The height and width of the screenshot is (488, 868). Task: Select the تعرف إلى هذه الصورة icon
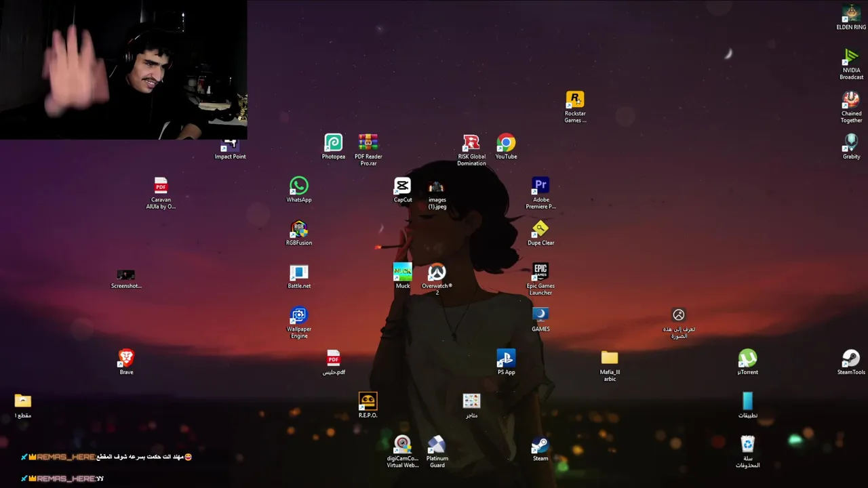click(679, 322)
